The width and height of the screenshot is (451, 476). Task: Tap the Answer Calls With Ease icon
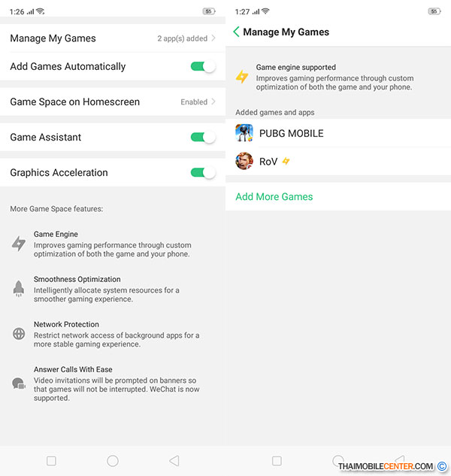19,384
